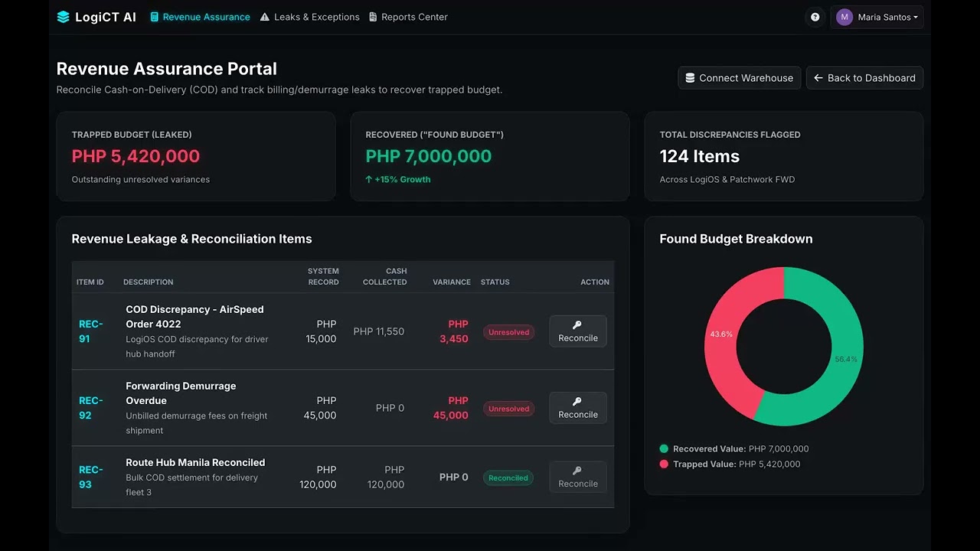This screenshot has width=980, height=551.
Task: Click Maria Santos's avatar circle
Action: [x=844, y=17]
